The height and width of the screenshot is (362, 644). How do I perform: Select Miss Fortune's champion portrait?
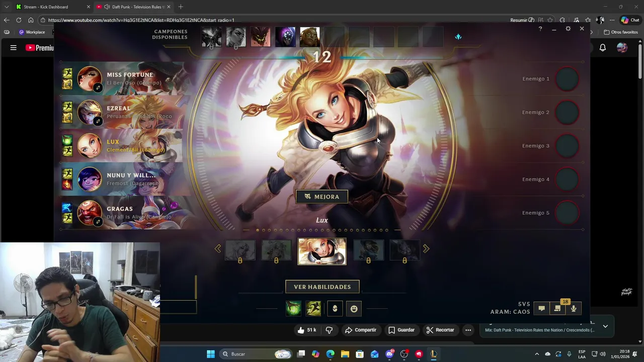tap(90, 79)
